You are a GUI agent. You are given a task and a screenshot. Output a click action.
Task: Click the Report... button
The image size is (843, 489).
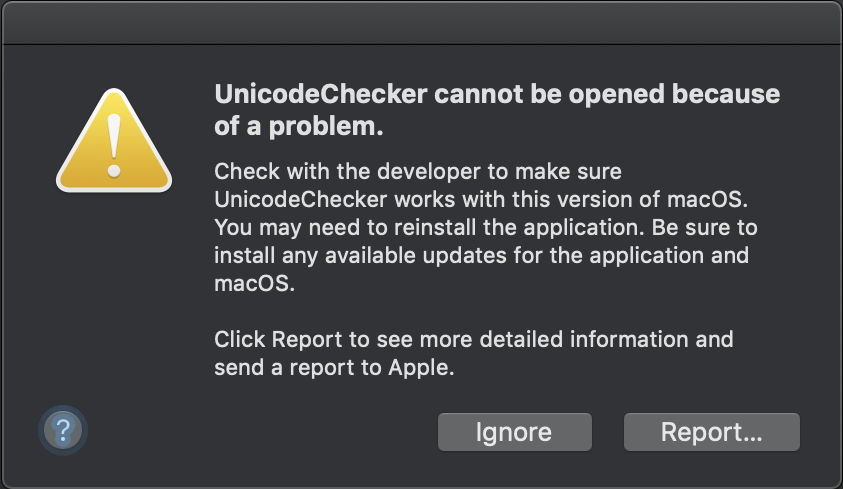point(711,432)
